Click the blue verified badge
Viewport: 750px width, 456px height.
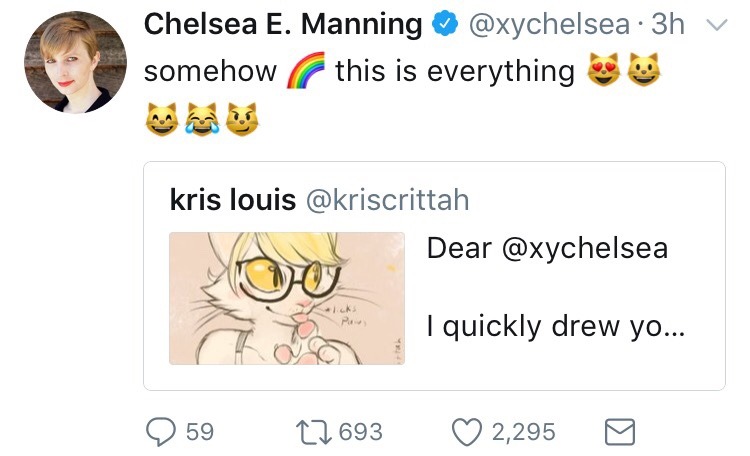[443, 26]
